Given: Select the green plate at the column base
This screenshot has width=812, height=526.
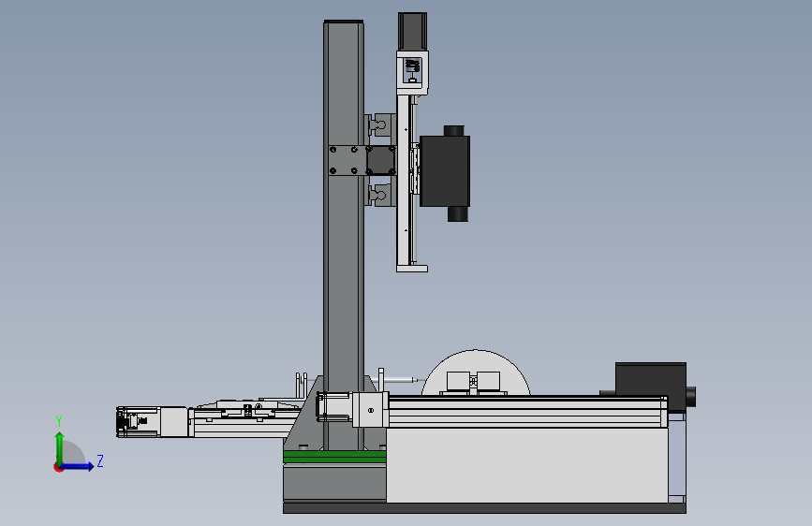Looking at the screenshot, I should point(334,457).
